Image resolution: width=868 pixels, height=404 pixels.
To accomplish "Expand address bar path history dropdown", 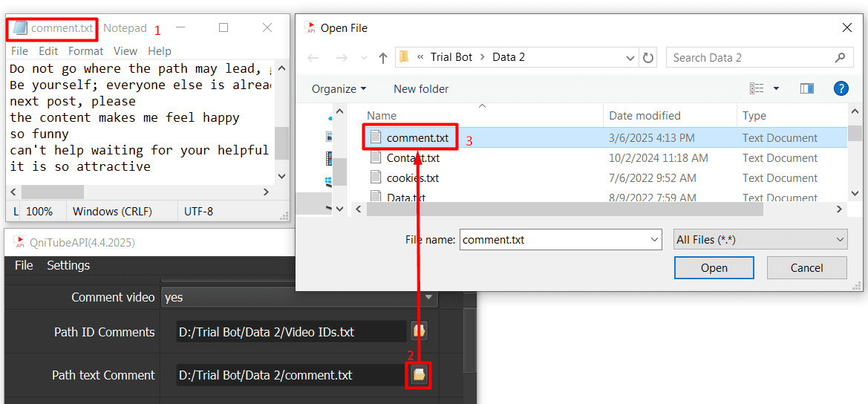I will click(x=630, y=58).
